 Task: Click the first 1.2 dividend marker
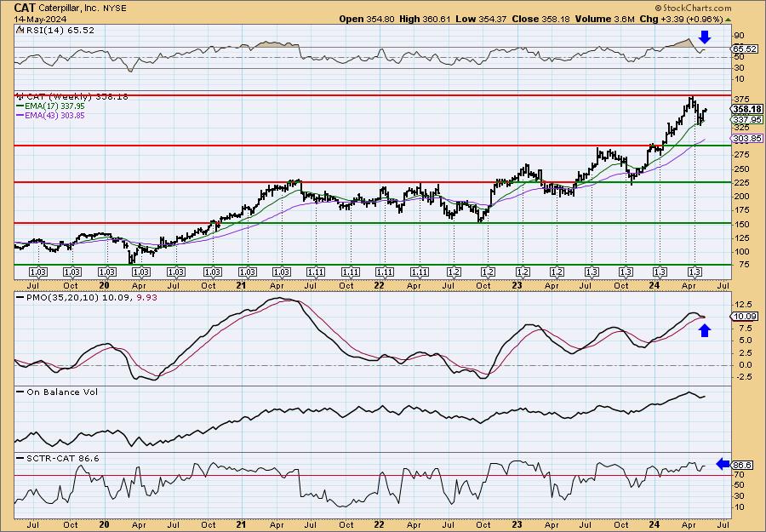tap(454, 272)
